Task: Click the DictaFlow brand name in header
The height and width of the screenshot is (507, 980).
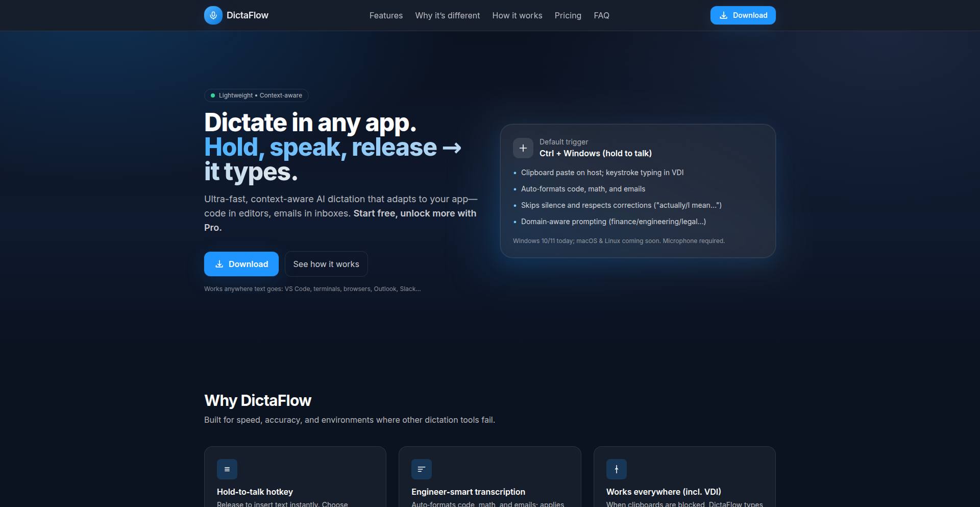Action: (248, 15)
